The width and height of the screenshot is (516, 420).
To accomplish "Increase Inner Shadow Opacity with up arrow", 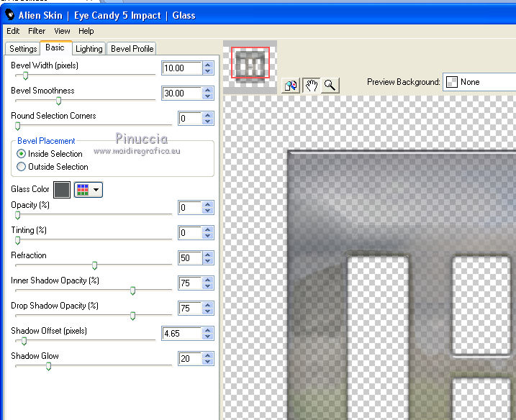I will coord(208,280).
